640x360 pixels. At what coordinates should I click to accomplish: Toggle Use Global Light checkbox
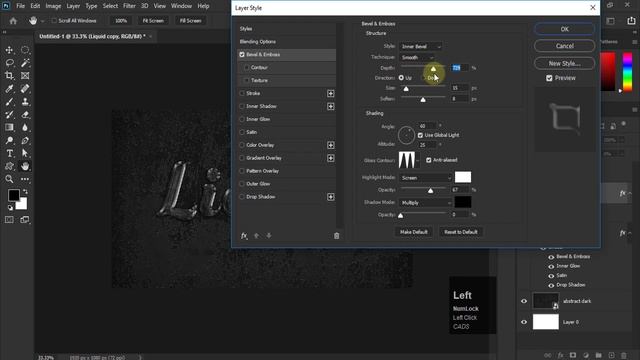(420, 135)
